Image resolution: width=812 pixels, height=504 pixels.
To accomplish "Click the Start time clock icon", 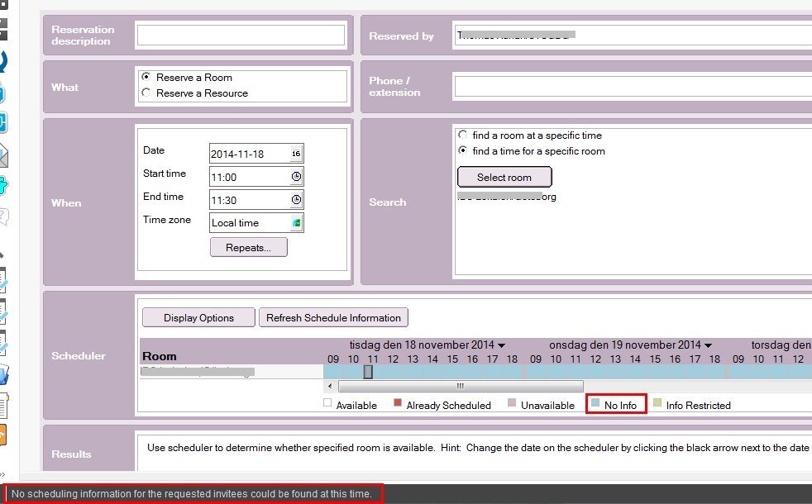I will coord(296,177).
